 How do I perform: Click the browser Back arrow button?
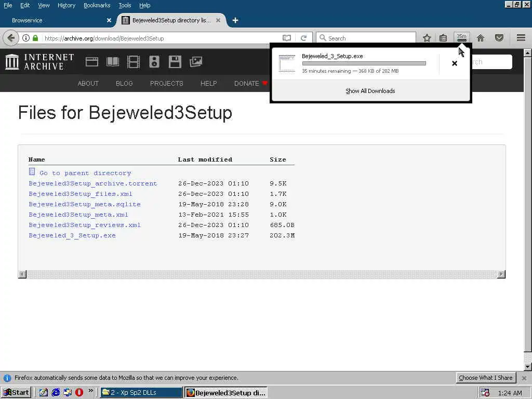click(x=11, y=38)
